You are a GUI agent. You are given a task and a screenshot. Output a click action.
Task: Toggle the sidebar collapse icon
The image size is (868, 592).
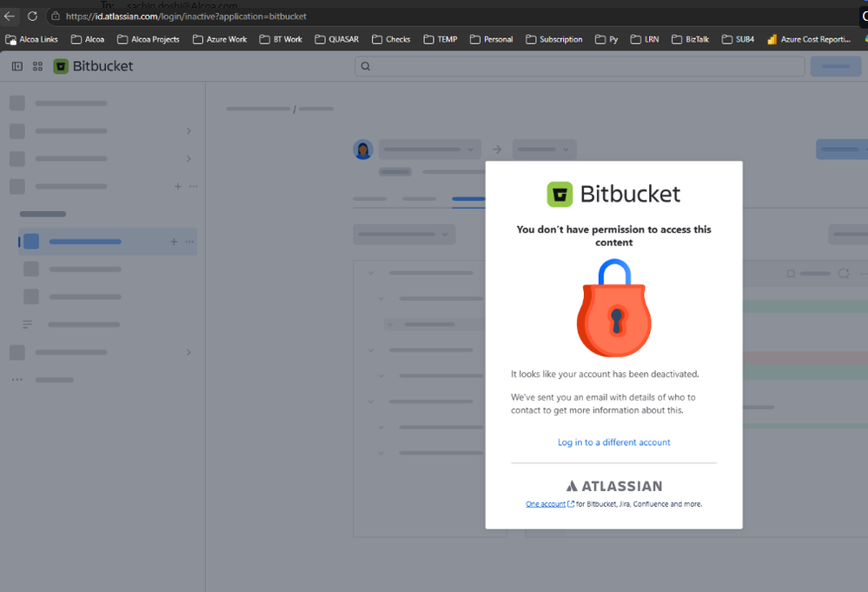[17, 66]
